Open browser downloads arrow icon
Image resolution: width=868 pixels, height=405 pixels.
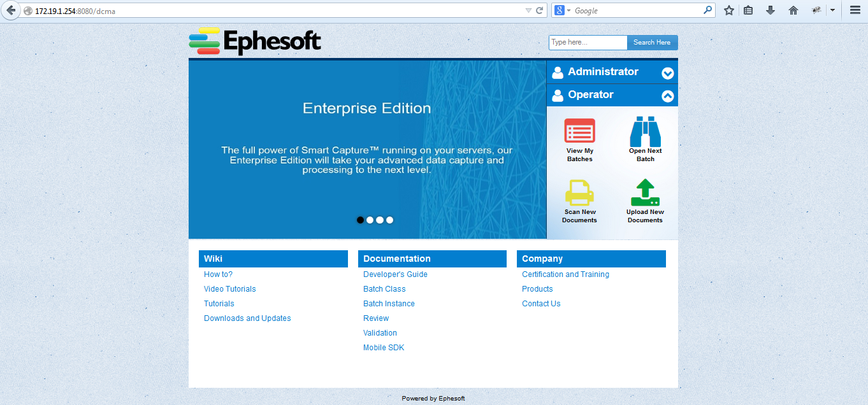[770, 10]
